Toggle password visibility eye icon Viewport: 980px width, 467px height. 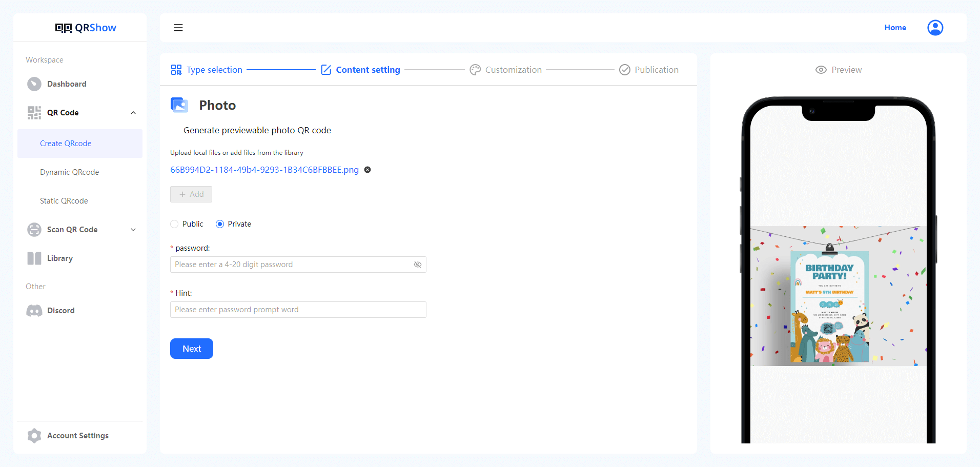pyautogui.click(x=418, y=265)
